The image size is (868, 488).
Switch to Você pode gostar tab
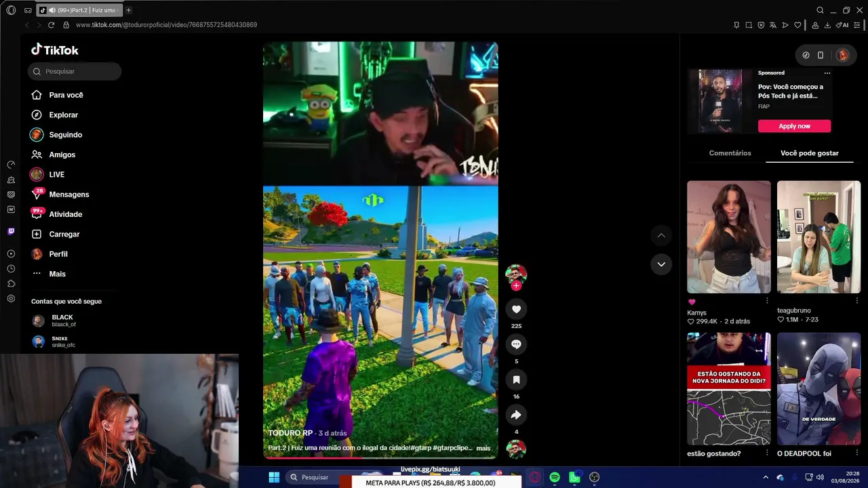click(x=810, y=153)
